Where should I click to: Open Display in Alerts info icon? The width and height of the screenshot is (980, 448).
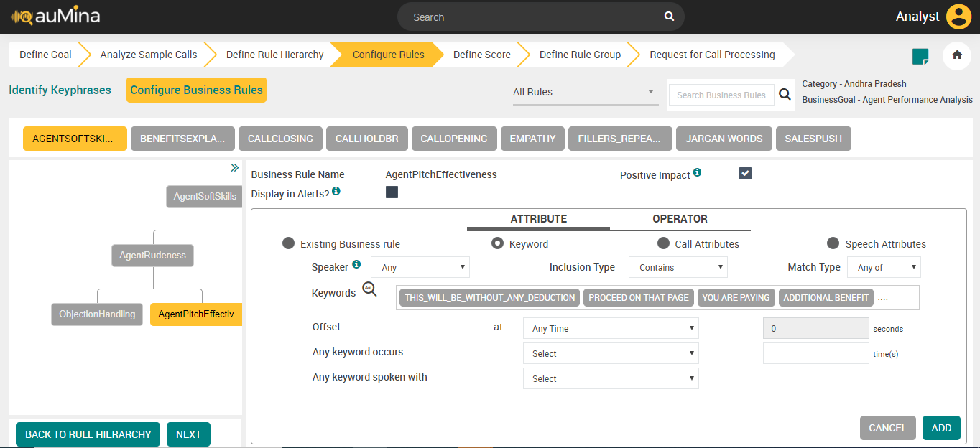(x=336, y=192)
